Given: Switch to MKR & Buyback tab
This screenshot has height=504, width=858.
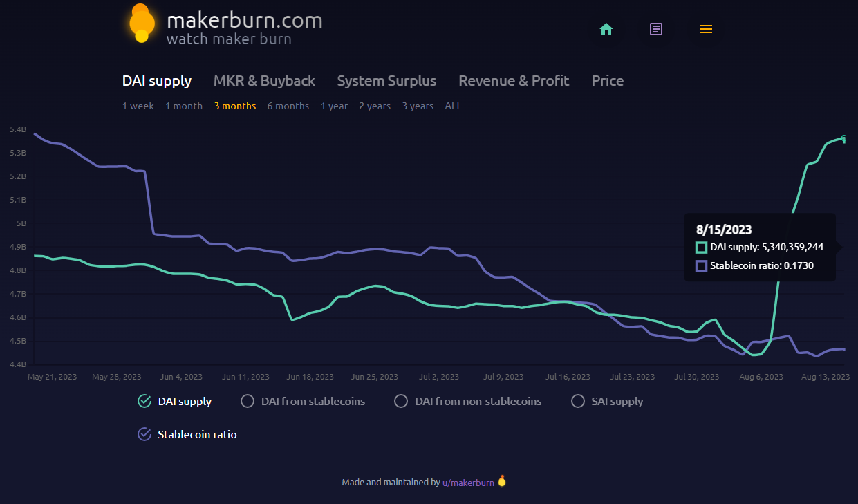Looking at the screenshot, I should click(x=264, y=81).
